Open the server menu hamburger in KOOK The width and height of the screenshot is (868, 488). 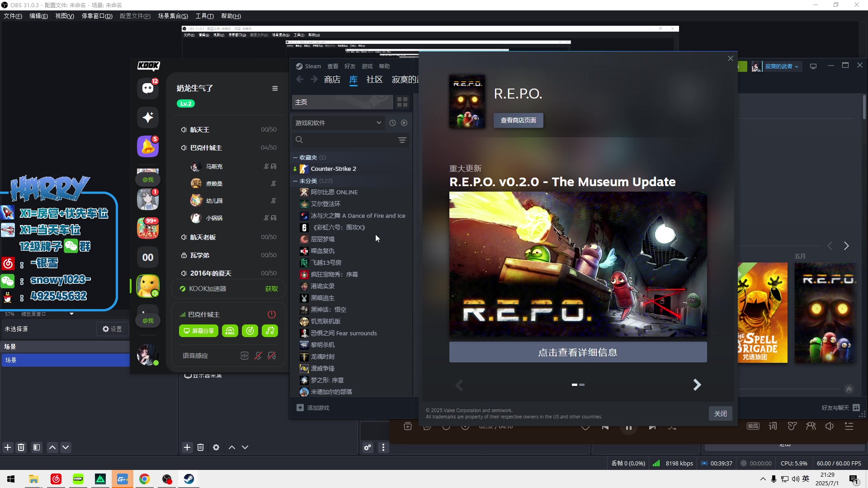[x=275, y=89]
